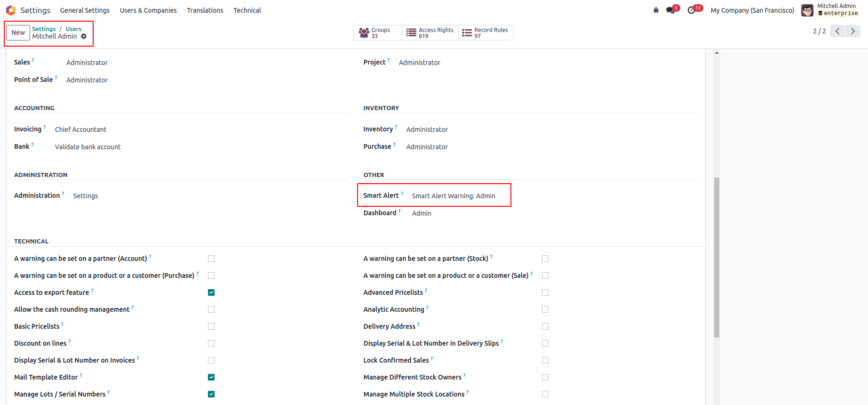
Task: Expand the Technical menu
Action: 247,10
